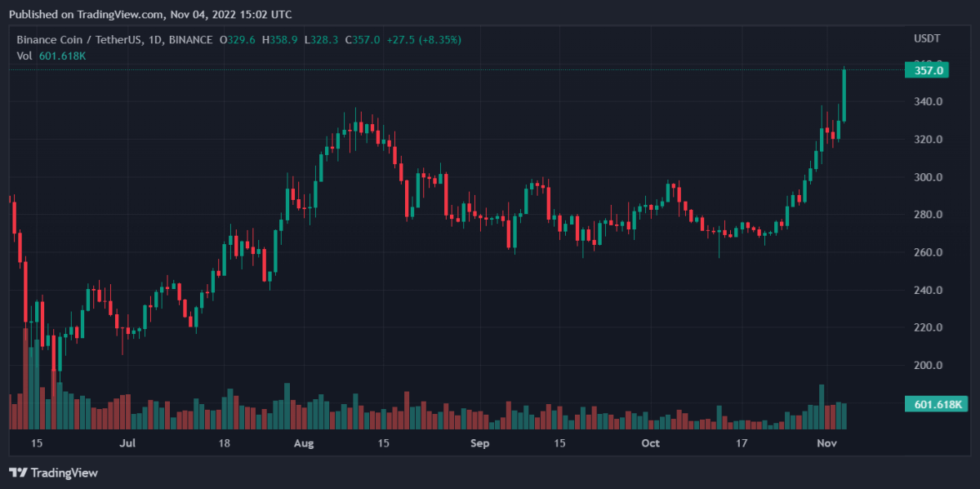Click the 320.0 price axis label

pos(929,140)
